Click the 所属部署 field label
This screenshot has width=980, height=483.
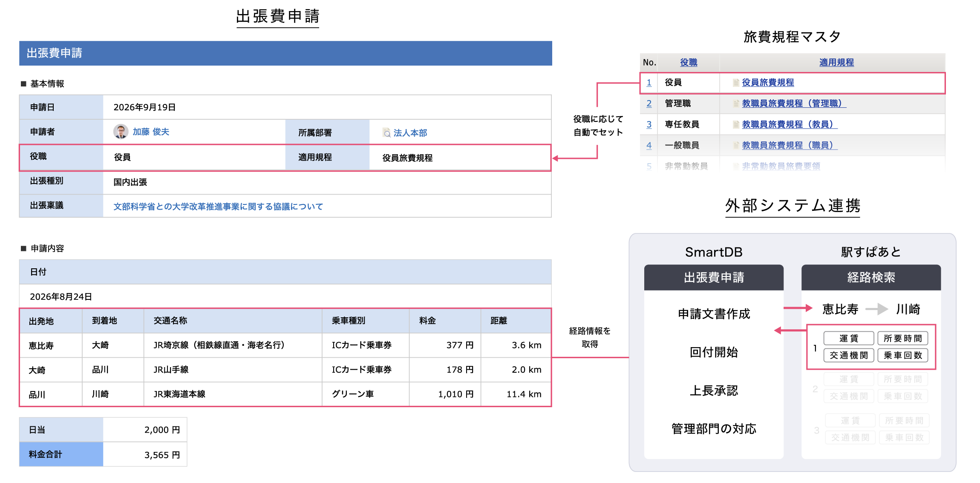[x=315, y=133]
